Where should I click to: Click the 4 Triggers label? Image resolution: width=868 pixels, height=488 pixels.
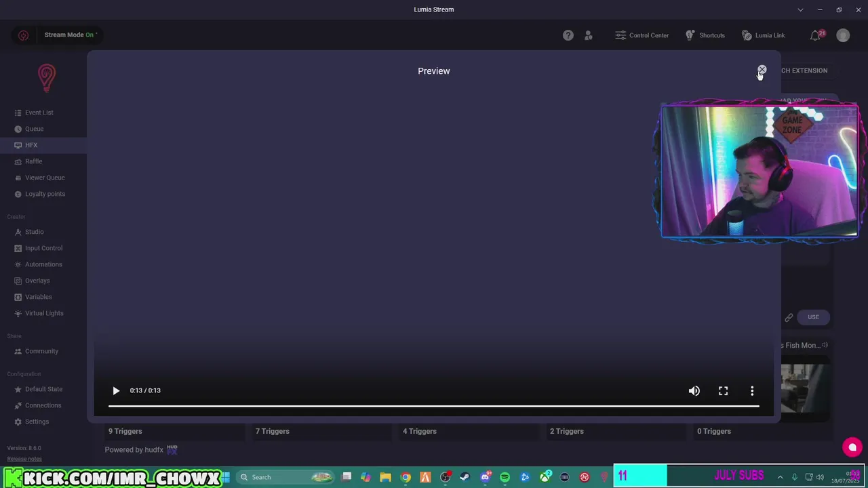tap(420, 431)
